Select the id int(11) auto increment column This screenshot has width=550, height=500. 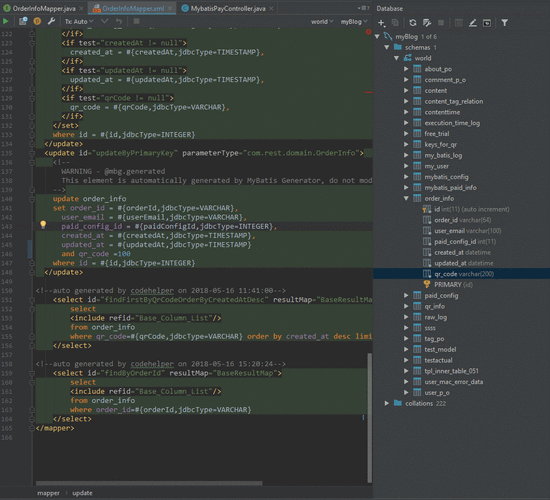(x=471, y=209)
